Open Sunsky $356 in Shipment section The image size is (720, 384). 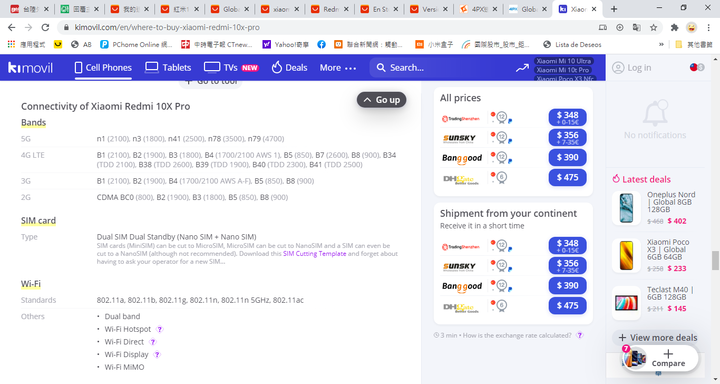click(x=568, y=266)
